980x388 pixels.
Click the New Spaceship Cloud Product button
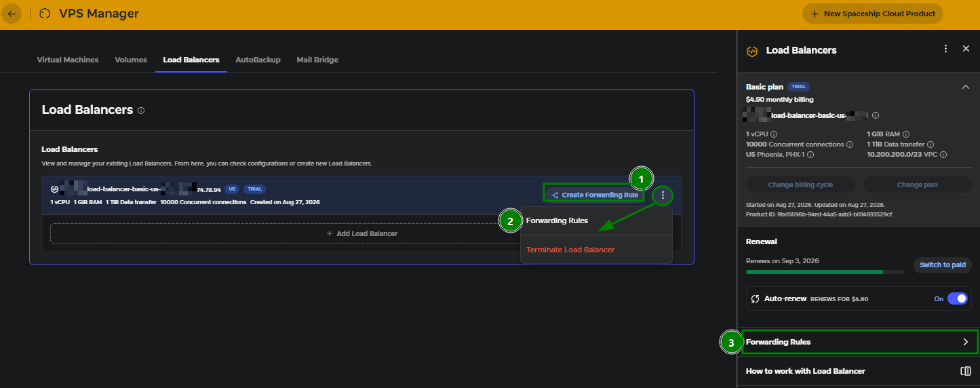pos(872,14)
